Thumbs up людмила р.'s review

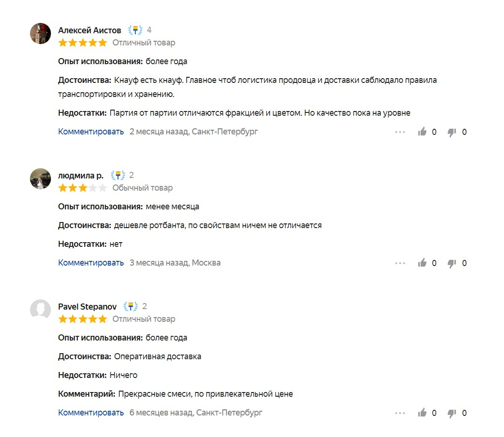point(422,263)
